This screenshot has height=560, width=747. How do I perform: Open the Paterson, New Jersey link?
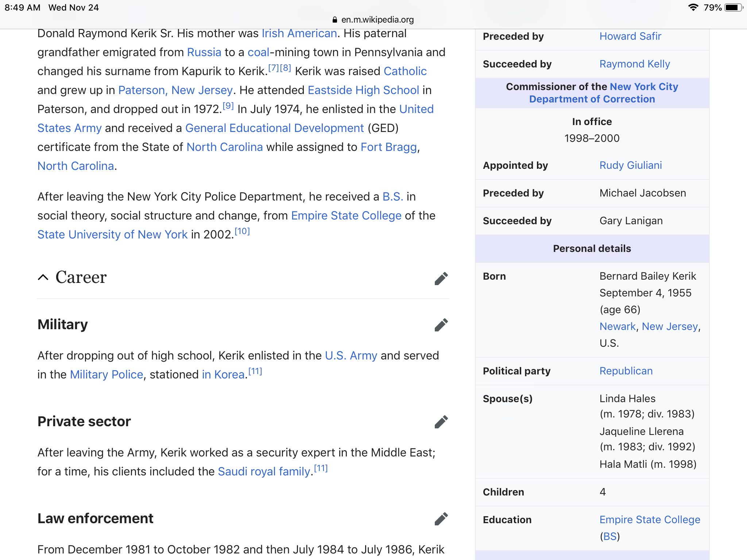175,90
